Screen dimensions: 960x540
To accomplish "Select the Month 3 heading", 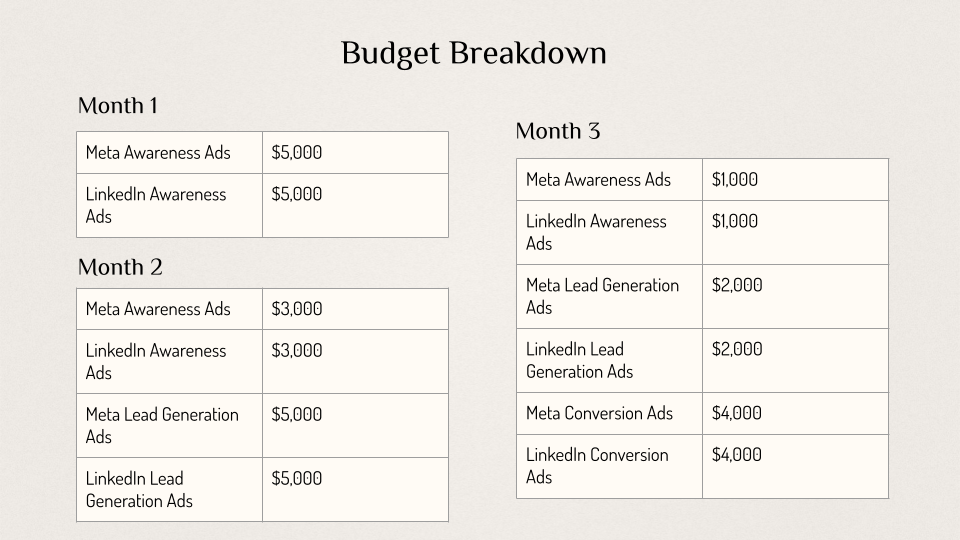I will (558, 132).
